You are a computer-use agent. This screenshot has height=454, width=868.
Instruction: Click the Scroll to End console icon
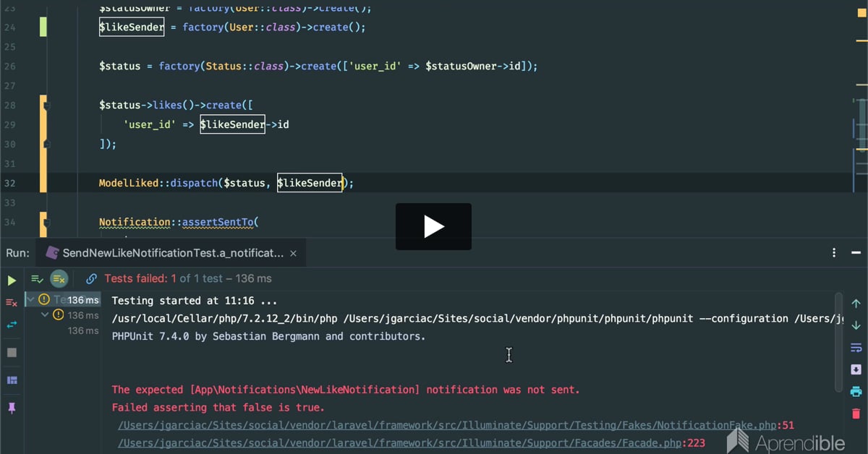856,369
